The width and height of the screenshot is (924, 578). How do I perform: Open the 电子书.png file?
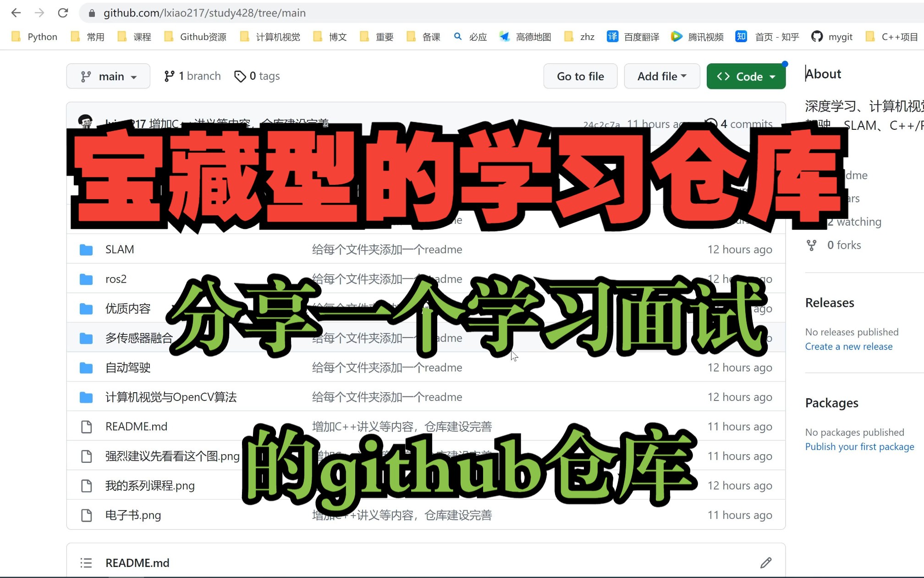[x=133, y=515]
